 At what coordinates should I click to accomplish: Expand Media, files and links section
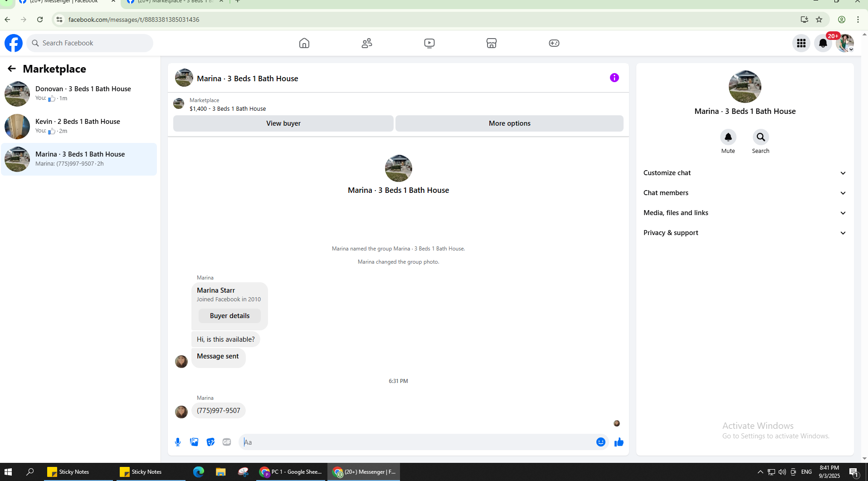745,213
